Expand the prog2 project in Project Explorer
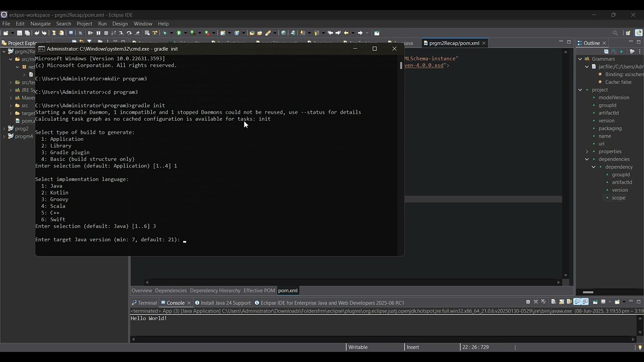The height and width of the screenshot is (362, 644). point(4,129)
